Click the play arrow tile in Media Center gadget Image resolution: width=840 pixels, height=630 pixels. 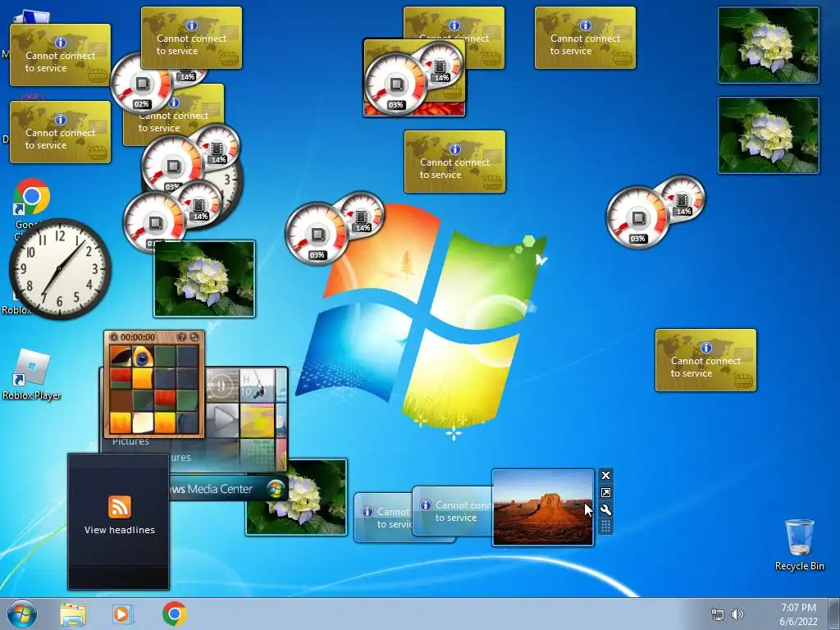221,421
